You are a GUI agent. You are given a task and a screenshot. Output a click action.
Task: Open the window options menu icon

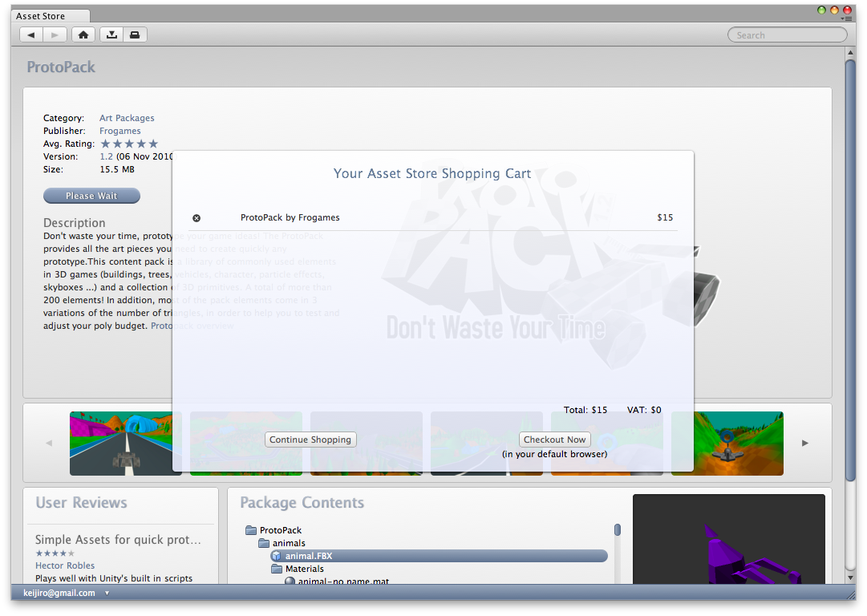[x=846, y=18]
